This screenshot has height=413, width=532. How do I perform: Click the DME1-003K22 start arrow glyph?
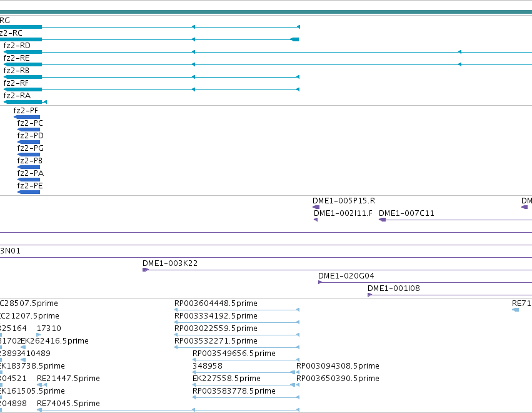[146, 270]
